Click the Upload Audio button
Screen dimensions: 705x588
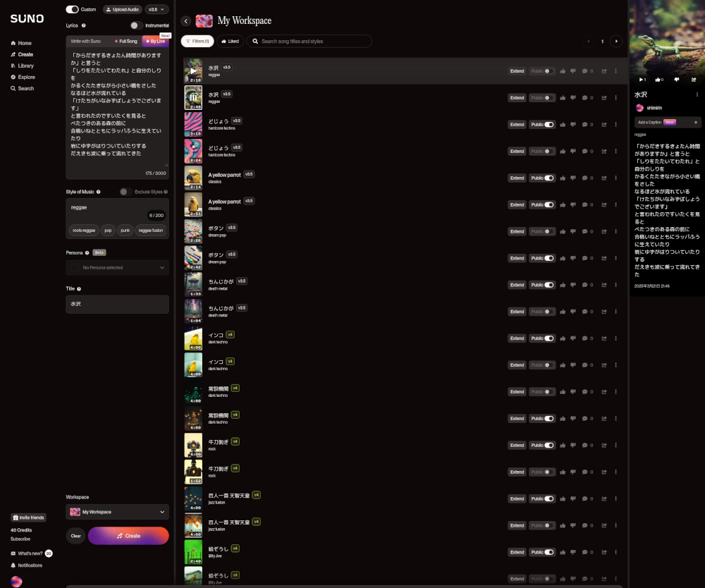coord(122,9)
